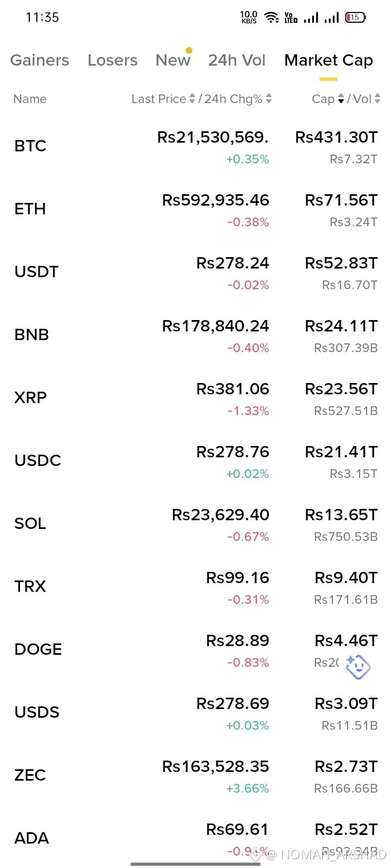Open the SOL coin details
391x868 pixels.
point(195,524)
